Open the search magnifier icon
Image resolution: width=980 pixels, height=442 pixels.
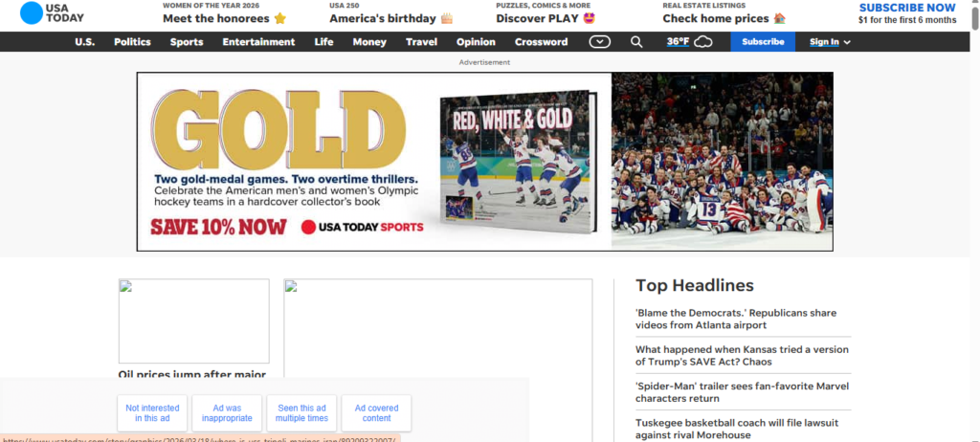636,42
